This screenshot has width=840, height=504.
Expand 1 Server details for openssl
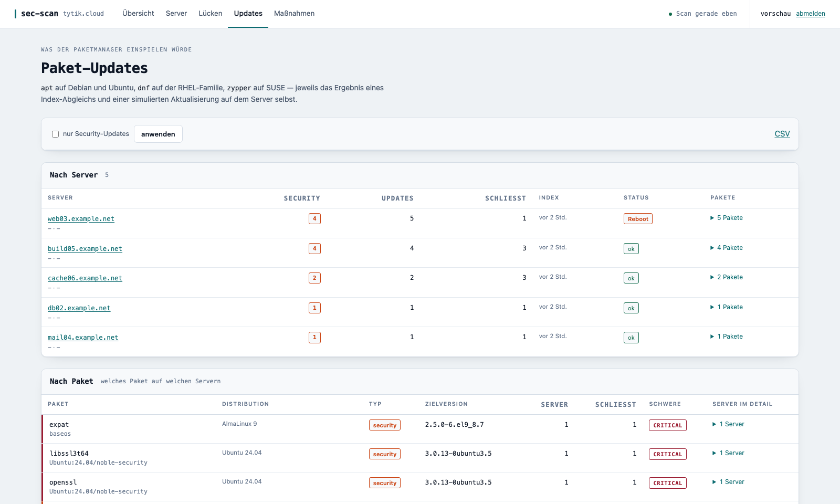tap(728, 482)
